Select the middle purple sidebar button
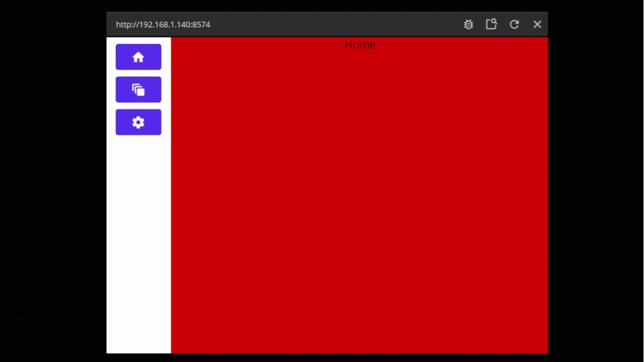Viewport: 644px width, 362px height. [x=138, y=90]
